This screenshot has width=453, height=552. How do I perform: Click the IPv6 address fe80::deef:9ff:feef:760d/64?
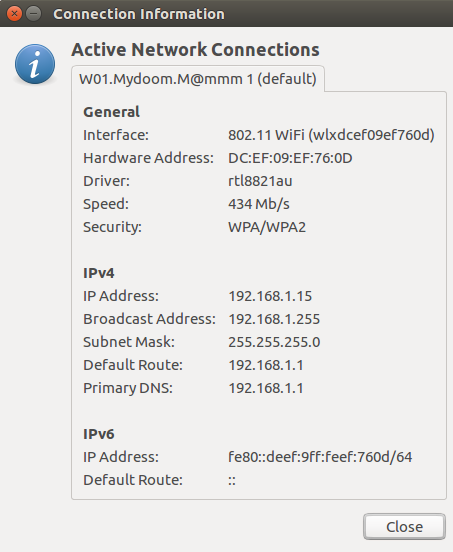[320, 457]
